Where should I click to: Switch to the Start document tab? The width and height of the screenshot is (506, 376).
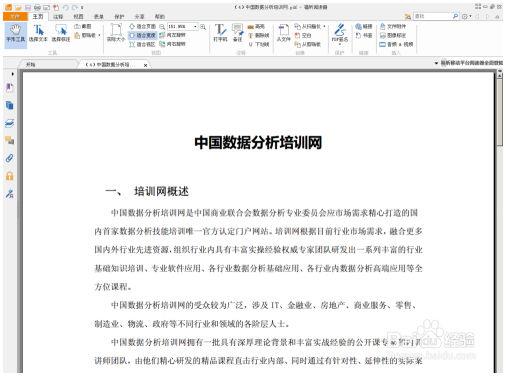click(x=31, y=64)
